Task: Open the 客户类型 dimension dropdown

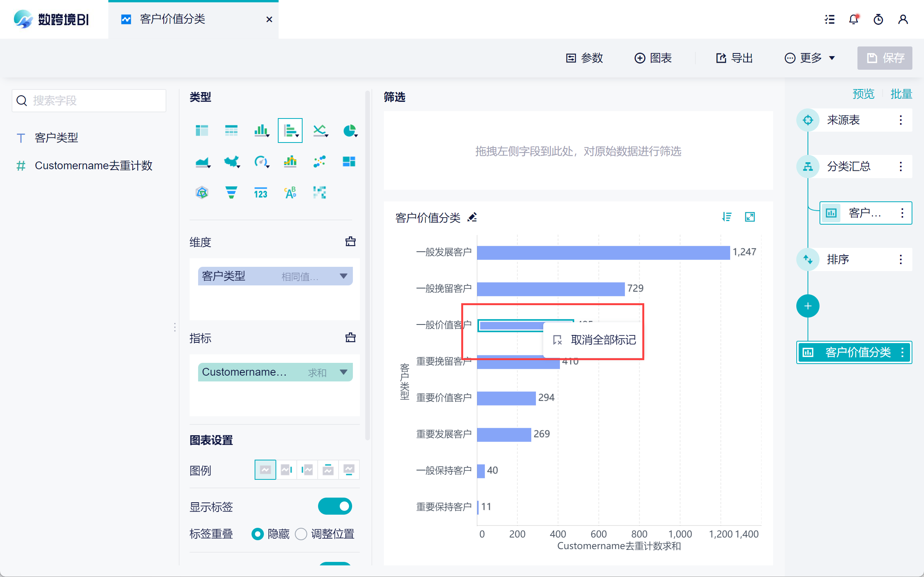Action: (x=343, y=276)
